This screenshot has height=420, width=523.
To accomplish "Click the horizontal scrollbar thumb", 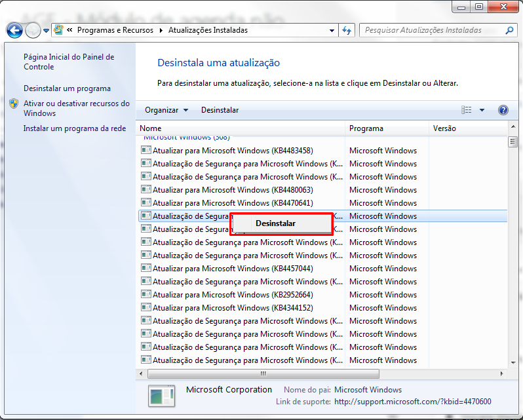I will [263, 373].
